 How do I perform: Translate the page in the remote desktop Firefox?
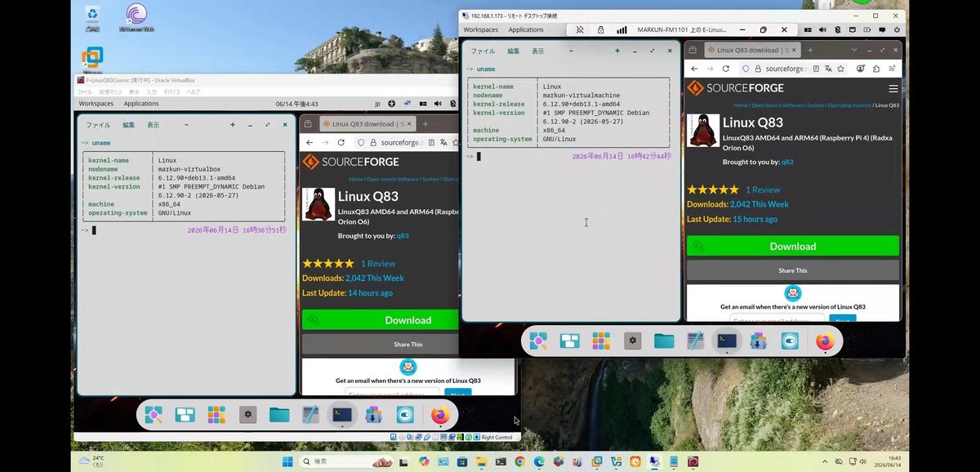pyautogui.click(x=828, y=69)
